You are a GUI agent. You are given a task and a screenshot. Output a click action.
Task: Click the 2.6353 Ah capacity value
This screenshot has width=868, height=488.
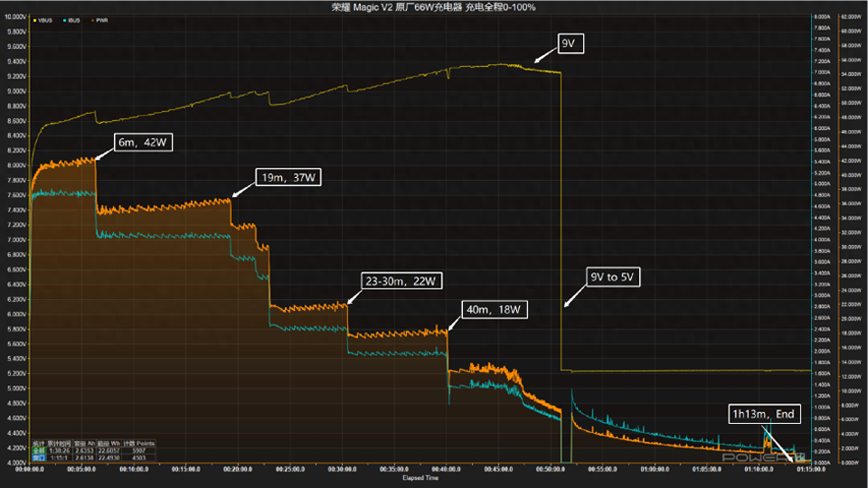(85, 451)
